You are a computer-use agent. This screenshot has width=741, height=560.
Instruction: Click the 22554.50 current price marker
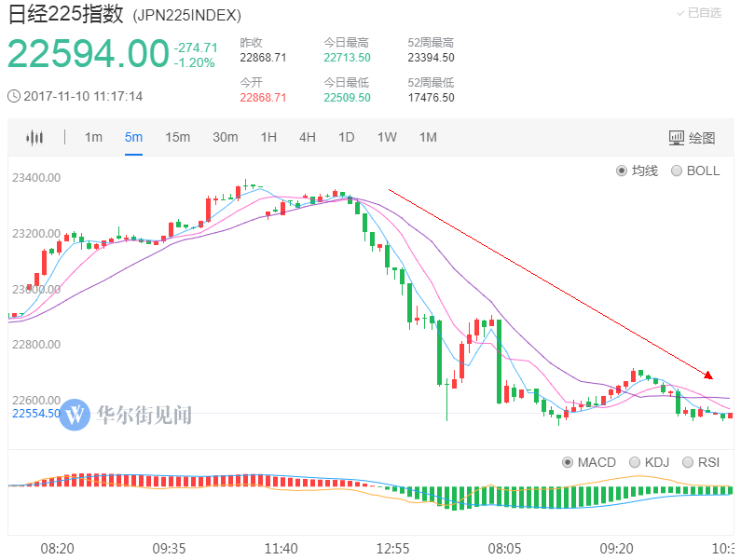(x=36, y=414)
